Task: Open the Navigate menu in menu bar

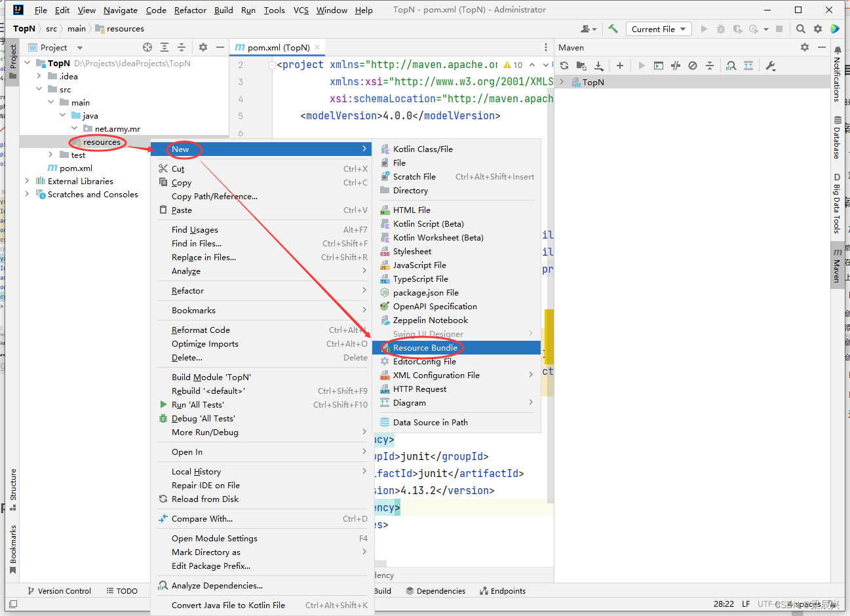Action: tap(121, 10)
